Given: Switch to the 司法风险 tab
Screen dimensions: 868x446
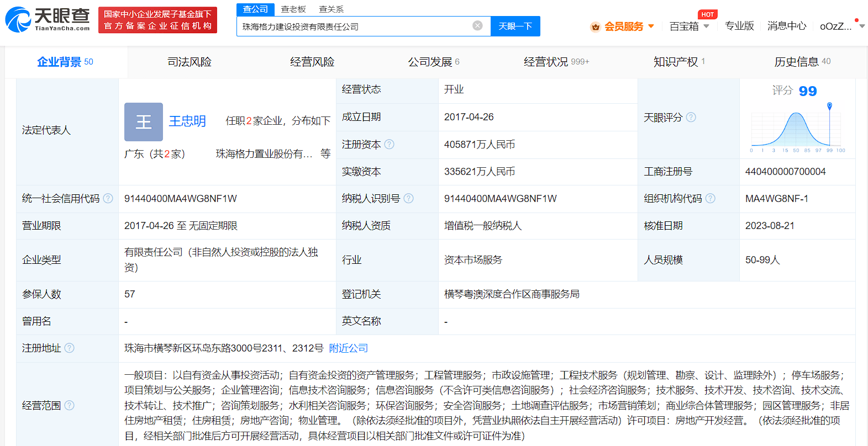Looking at the screenshot, I should click(190, 62).
